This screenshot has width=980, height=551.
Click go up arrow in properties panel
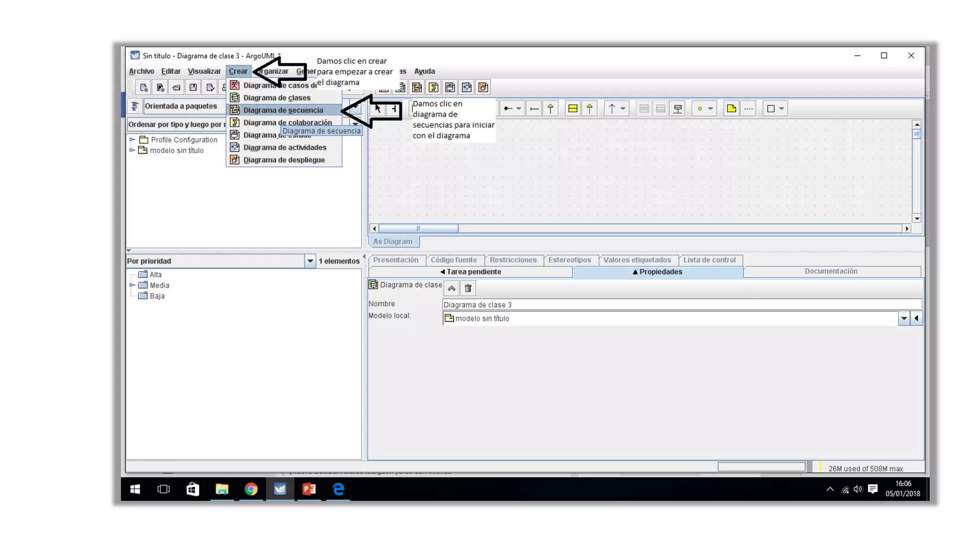(451, 288)
